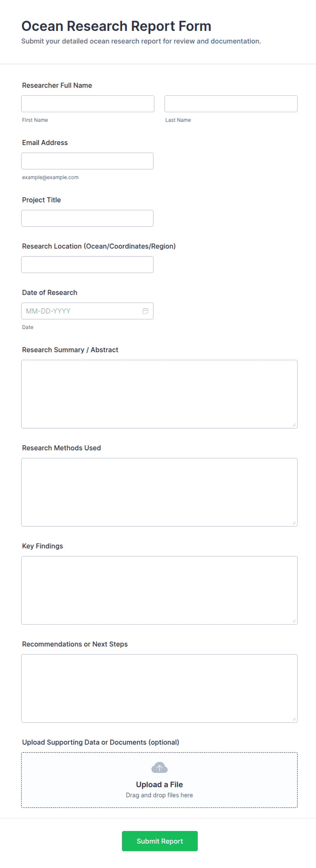Focus the Research Summary / Abstract textarea

tap(159, 394)
